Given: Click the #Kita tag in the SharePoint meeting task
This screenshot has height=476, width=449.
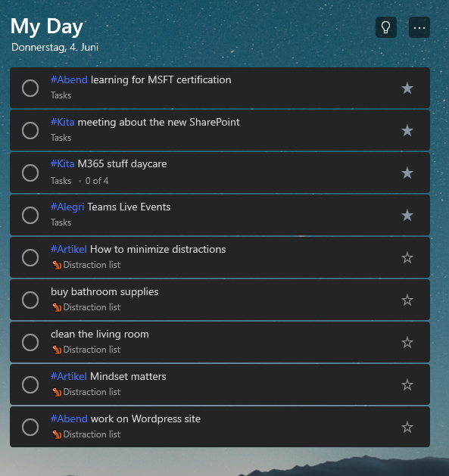Looking at the screenshot, I should click(x=63, y=122).
